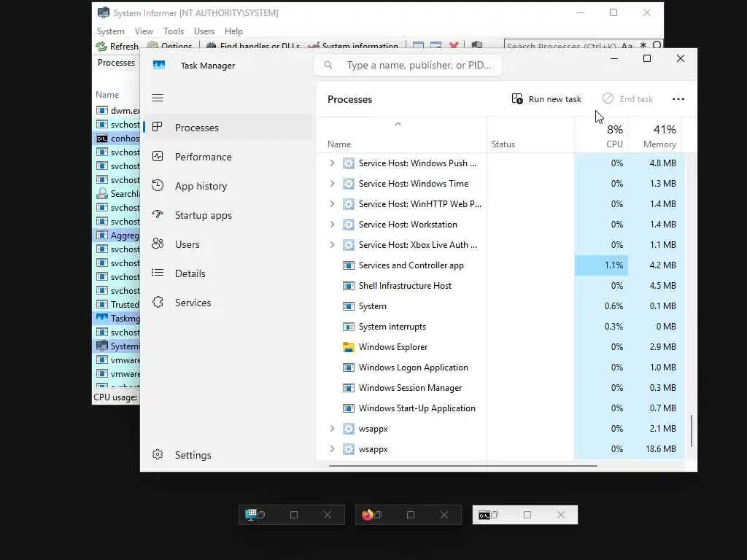The width and height of the screenshot is (747, 560).
Task: Click the Search Processes field in System Informer
Action: click(561, 46)
